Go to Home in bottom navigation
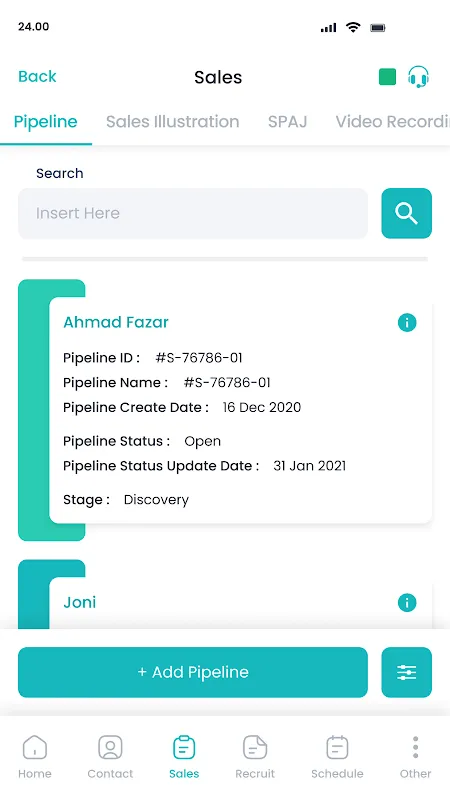 click(x=35, y=757)
